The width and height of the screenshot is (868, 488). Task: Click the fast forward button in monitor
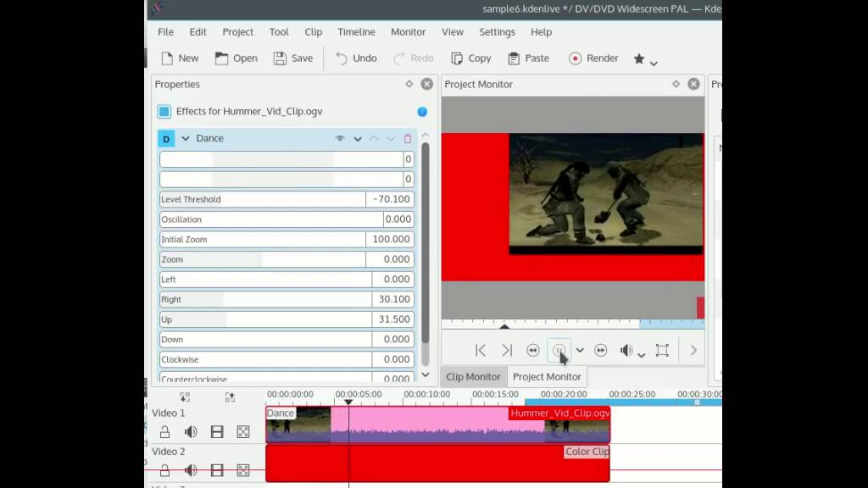tap(601, 350)
